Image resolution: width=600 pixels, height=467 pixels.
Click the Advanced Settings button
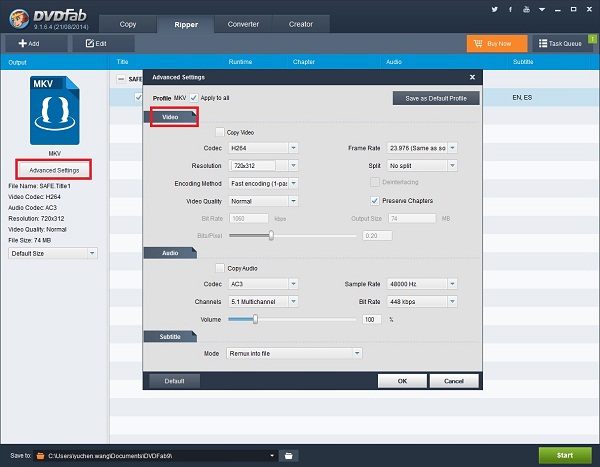point(54,170)
